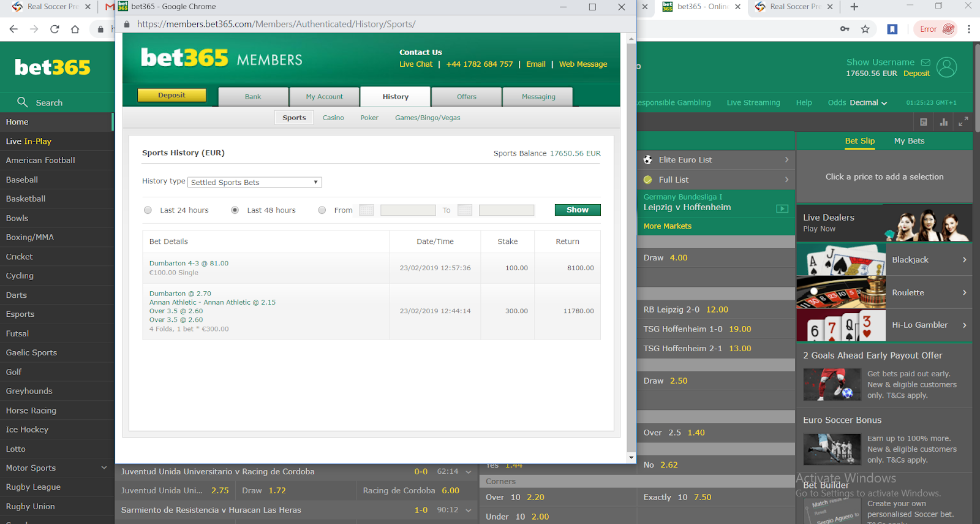Open the Offers tab in the members popup
This screenshot has width=980, height=524.
tap(467, 97)
